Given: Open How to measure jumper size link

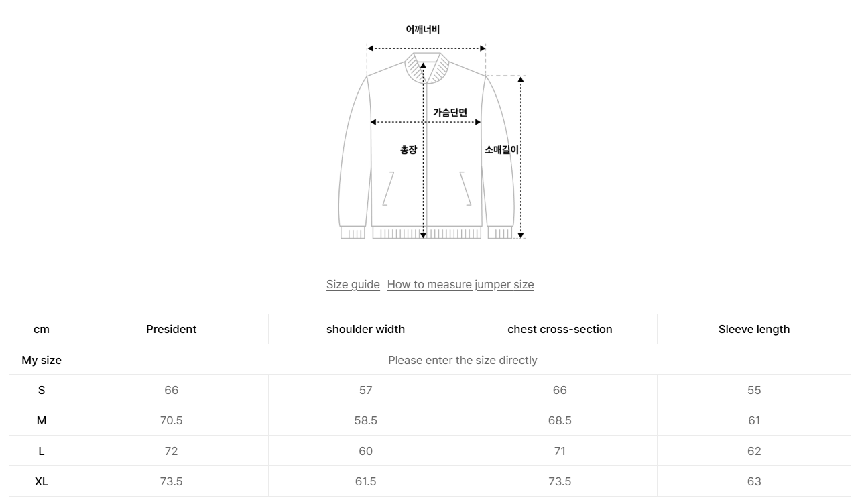Looking at the screenshot, I should tap(460, 284).
